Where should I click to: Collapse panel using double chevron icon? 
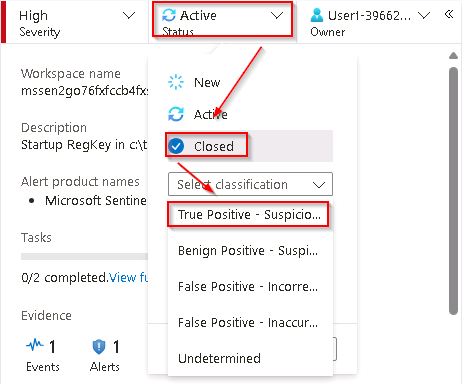449,14
